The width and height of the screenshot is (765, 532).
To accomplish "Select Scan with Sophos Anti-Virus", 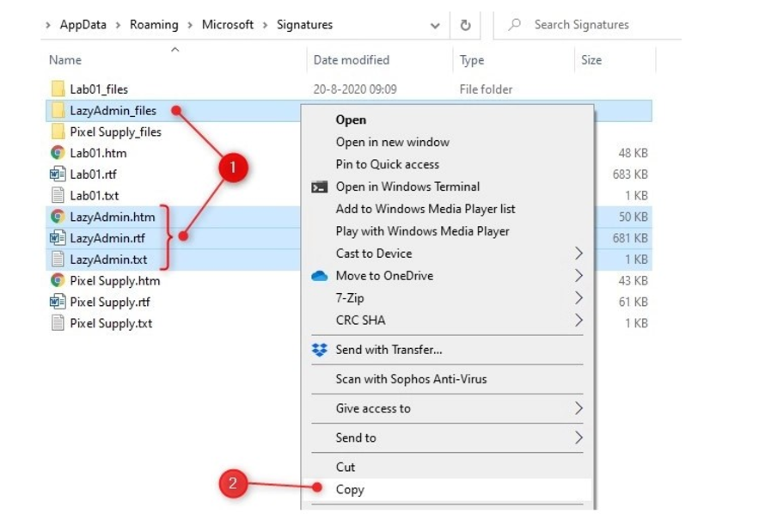I will pos(411,379).
